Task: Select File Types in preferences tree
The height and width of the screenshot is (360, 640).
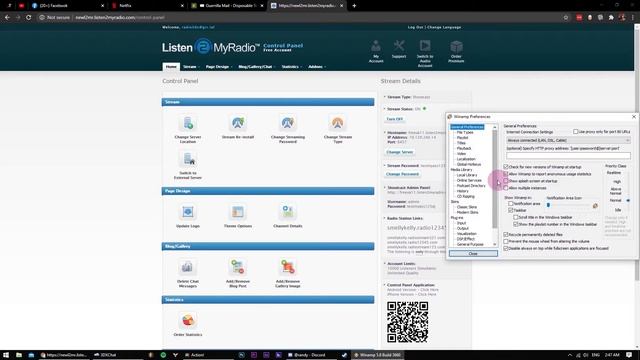Action: [465, 132]
